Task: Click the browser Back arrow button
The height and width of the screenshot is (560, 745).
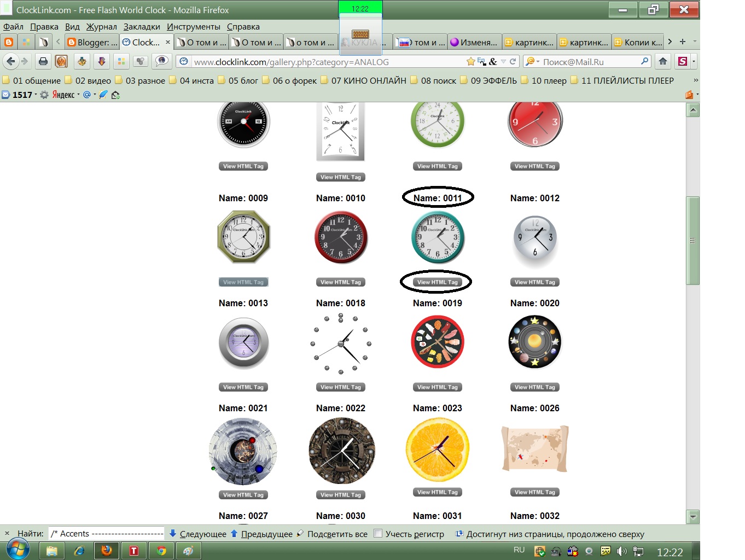Action: [10, 61]
